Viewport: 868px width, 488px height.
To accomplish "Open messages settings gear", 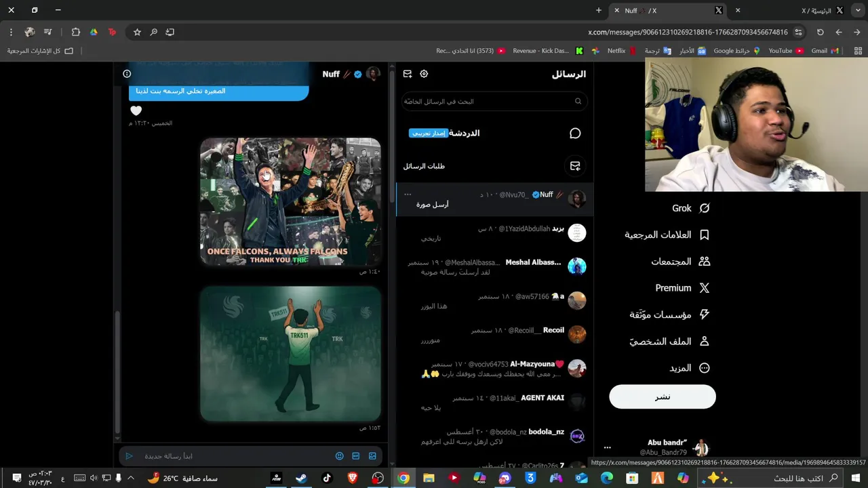I will [x=424, y=74].
